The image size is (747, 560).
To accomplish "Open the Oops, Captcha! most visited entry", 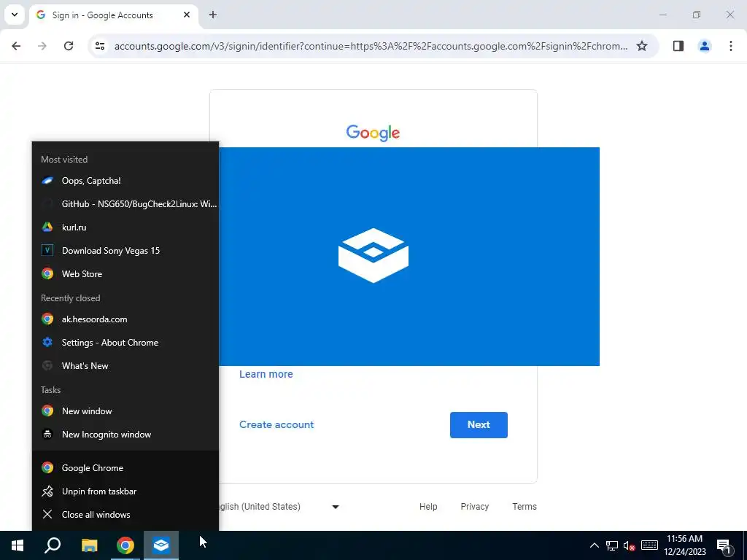I will point(125,181).
